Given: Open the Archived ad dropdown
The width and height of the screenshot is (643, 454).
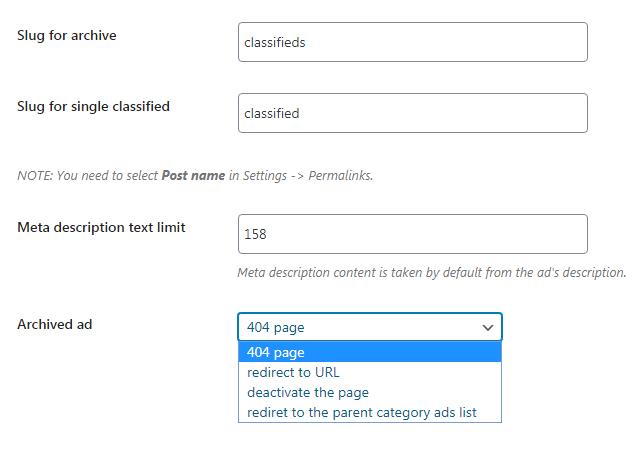Looking at the screenshot, I should (369, 327).
